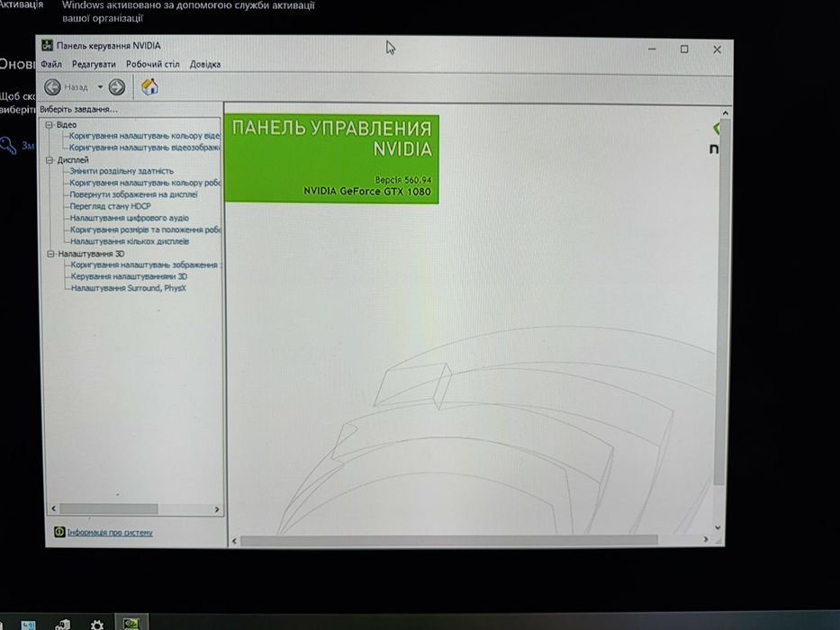Open Інформація про систему link
840x630 pixels.
(x=110, y=533)
